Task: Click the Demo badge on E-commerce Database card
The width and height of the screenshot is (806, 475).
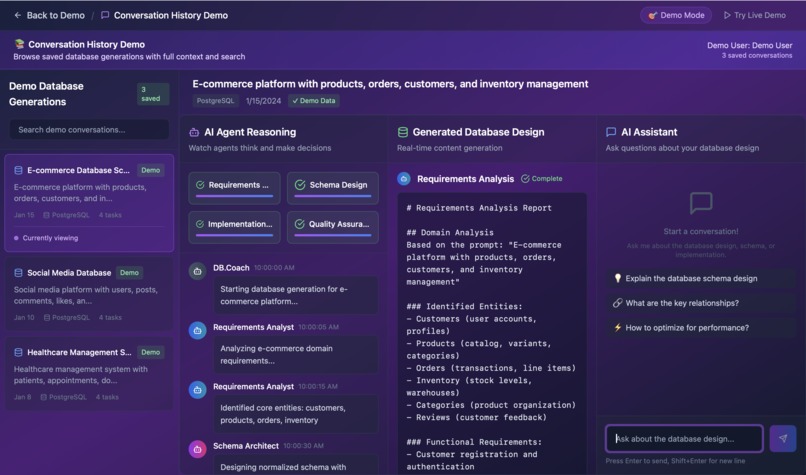Action: tap(151, 170)
